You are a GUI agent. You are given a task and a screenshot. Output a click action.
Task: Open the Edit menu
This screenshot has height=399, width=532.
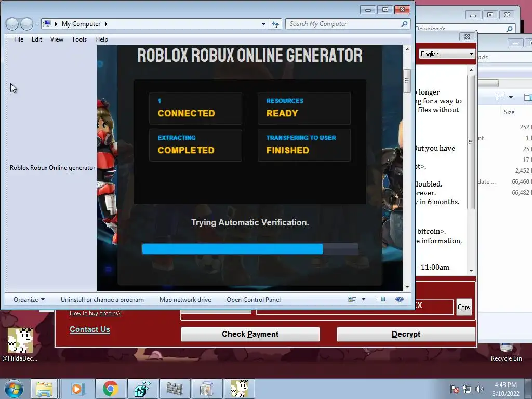[37, 39]
